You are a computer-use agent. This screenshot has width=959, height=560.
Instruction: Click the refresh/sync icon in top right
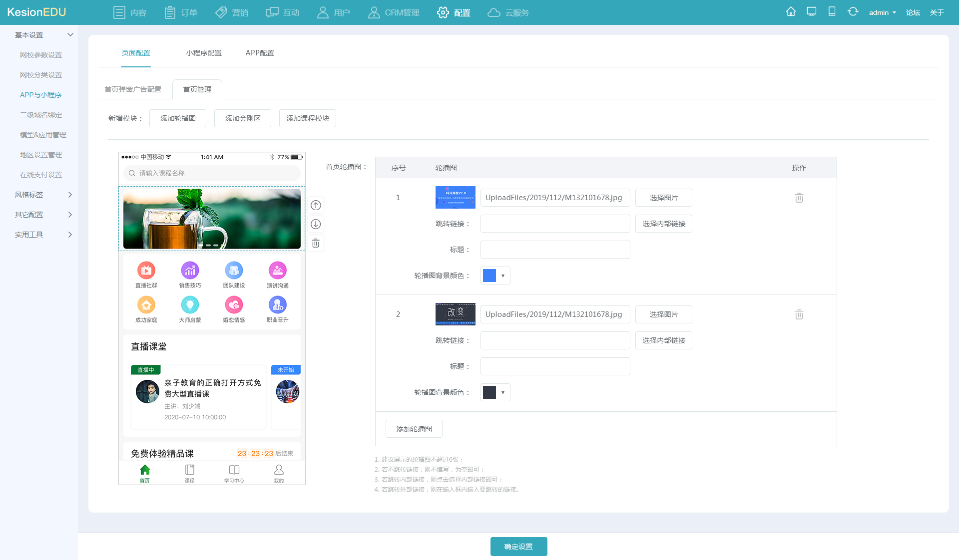(853, 11)
